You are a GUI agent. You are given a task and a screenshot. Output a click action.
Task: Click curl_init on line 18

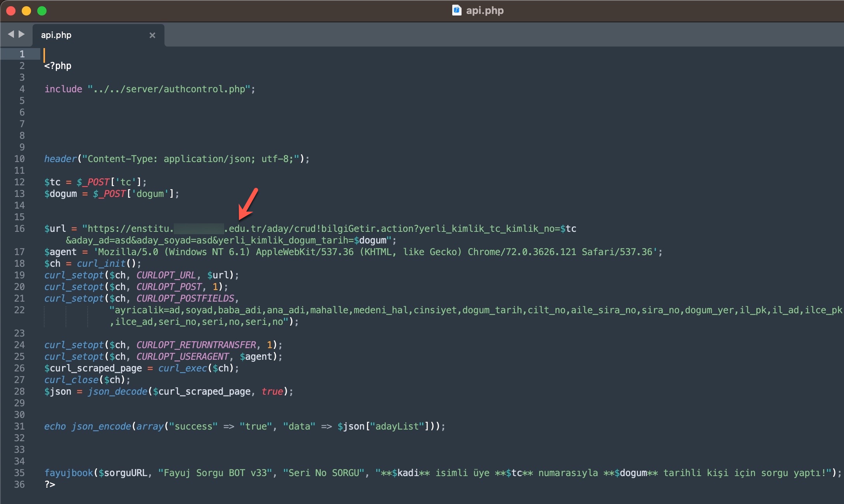(101, 264)
